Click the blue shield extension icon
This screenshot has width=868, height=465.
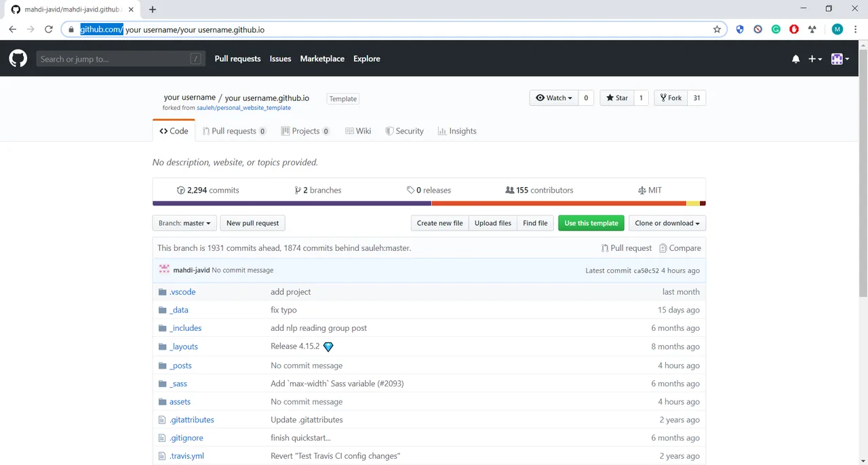click(740, 29)
